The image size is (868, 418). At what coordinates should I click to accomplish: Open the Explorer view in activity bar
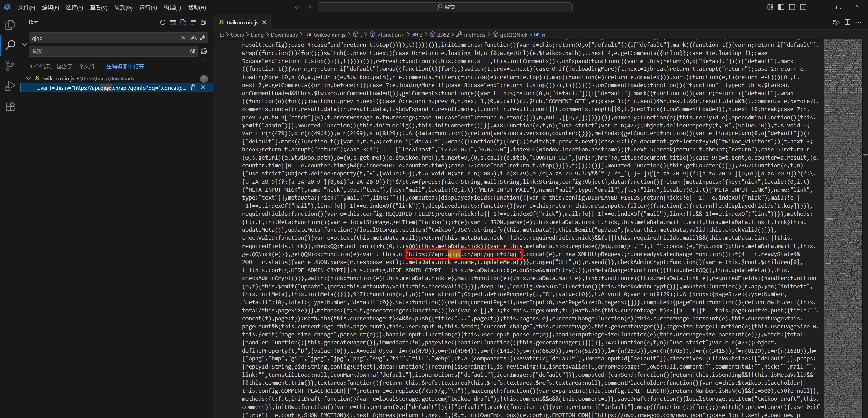coord(10,25)
